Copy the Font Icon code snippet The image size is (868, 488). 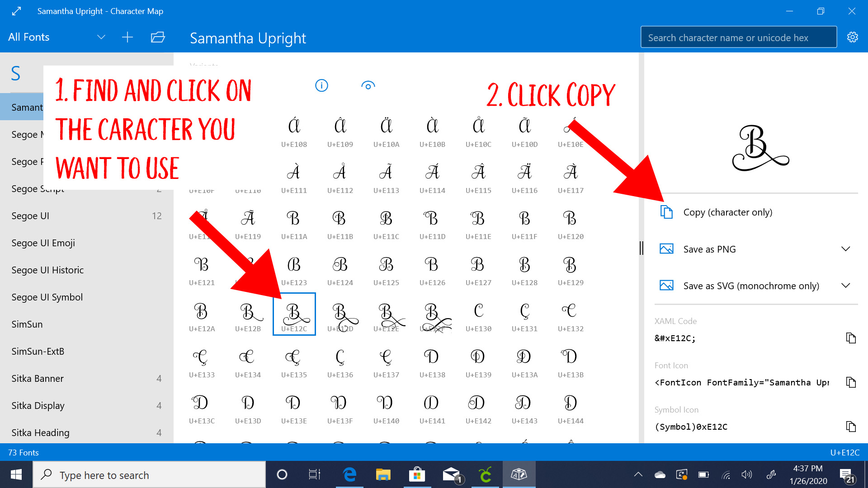851,382
